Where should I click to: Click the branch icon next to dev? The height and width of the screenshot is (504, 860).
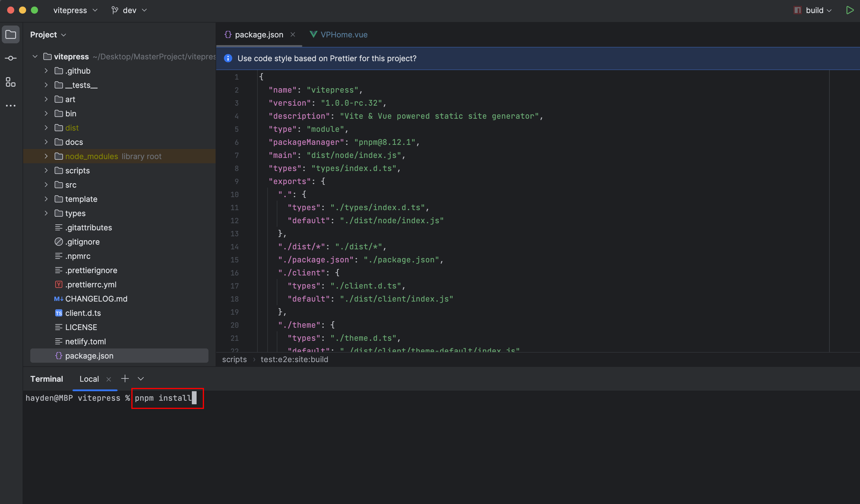click(115, 10)
